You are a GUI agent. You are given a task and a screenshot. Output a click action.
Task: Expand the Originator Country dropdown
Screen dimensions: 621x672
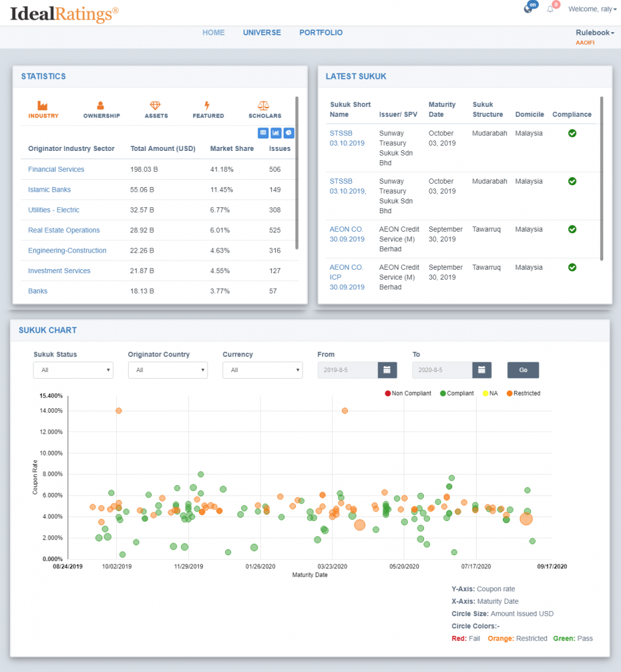click(168, 370)
